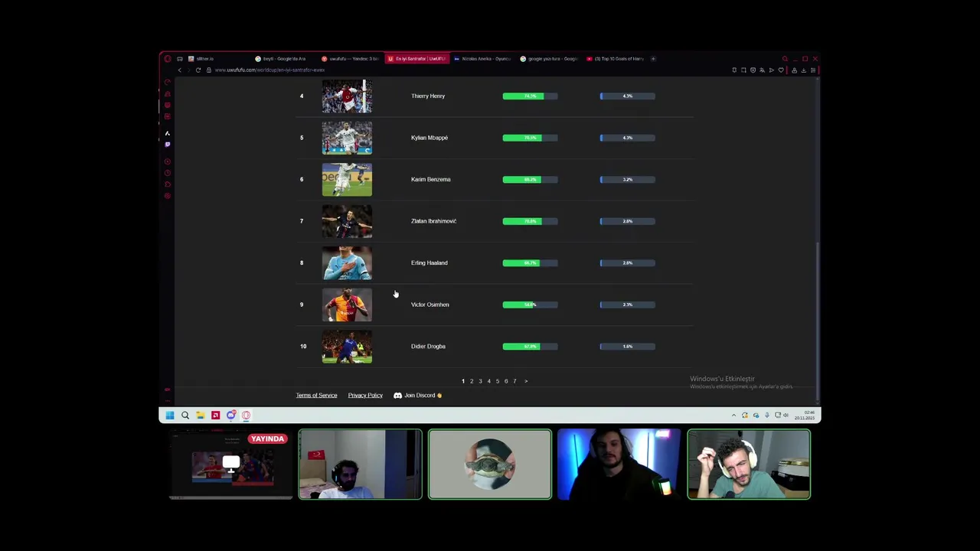Click the heart bookmark icon in address bar
This screenshot has height=551, width=980.
click(x=781, y=70)
